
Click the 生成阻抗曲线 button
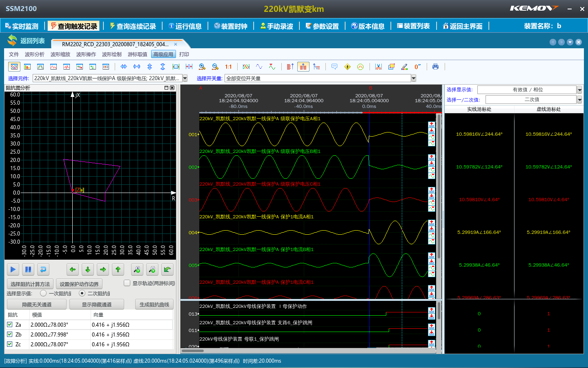tap(154, 304)
